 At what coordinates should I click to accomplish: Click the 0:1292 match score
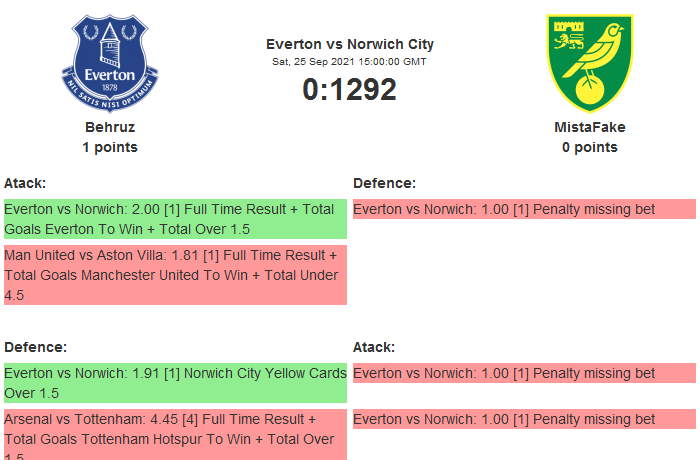[350, 90]
